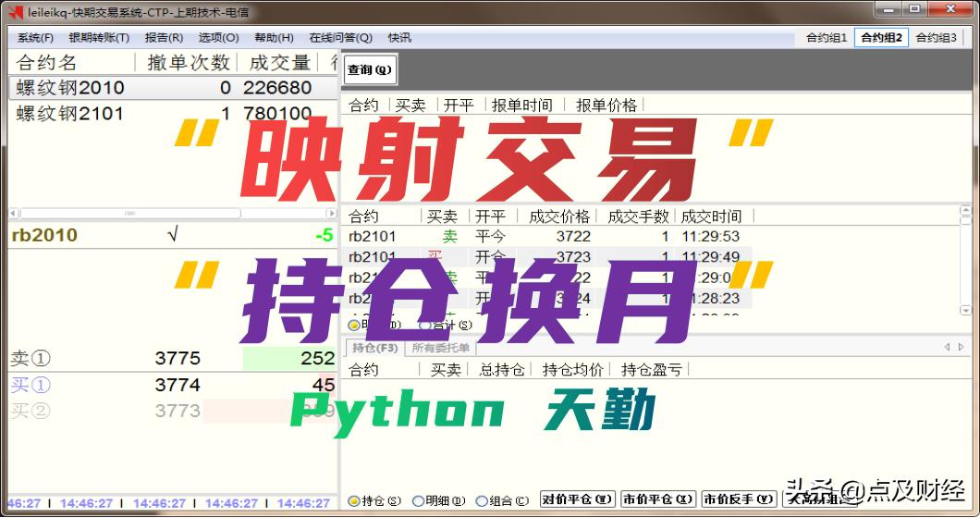Click the √ mark beside rb2010

[x=173, y=235]
